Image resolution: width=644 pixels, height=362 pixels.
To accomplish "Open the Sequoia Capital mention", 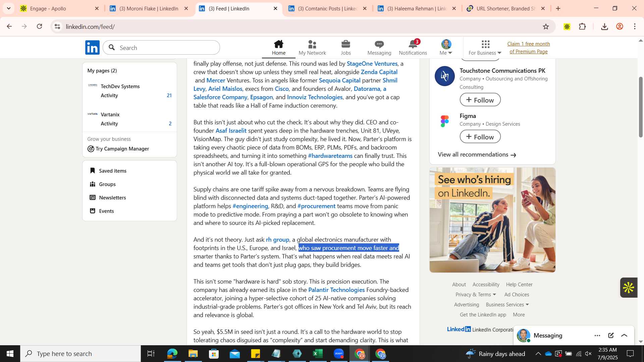I will click(339, 80).
